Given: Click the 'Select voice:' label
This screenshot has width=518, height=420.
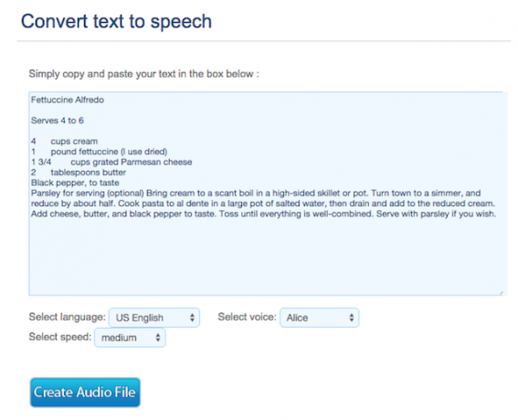Looking at the screenshot, I should (247, 317).
